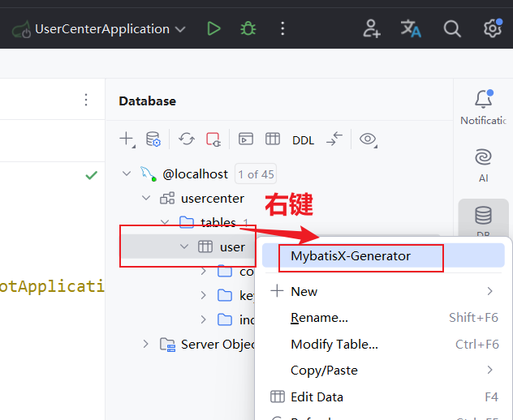Choose Edit Data from context menu
The height and width of the screenshot is (420, 513).
coord(383,396)
